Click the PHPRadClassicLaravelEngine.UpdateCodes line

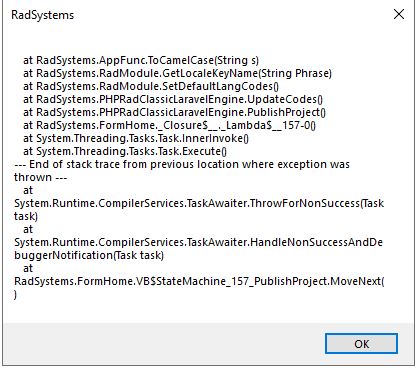173,99
